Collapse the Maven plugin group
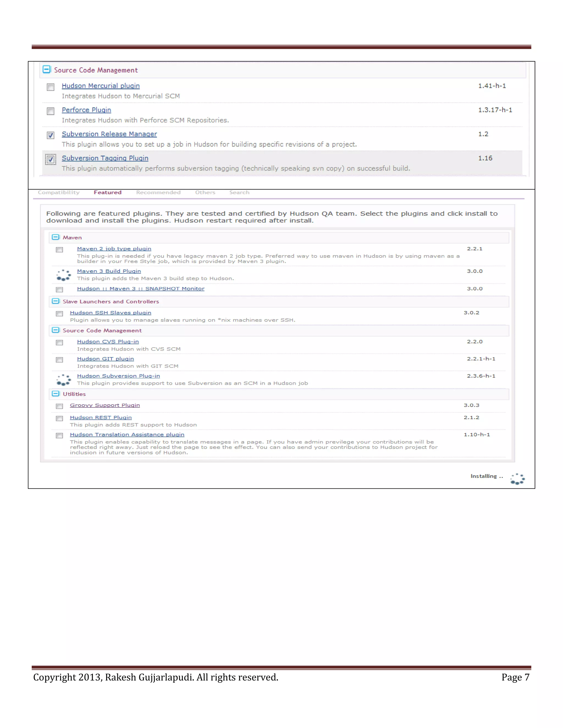This screenshot has width=563, height=728. pos(56,237)
